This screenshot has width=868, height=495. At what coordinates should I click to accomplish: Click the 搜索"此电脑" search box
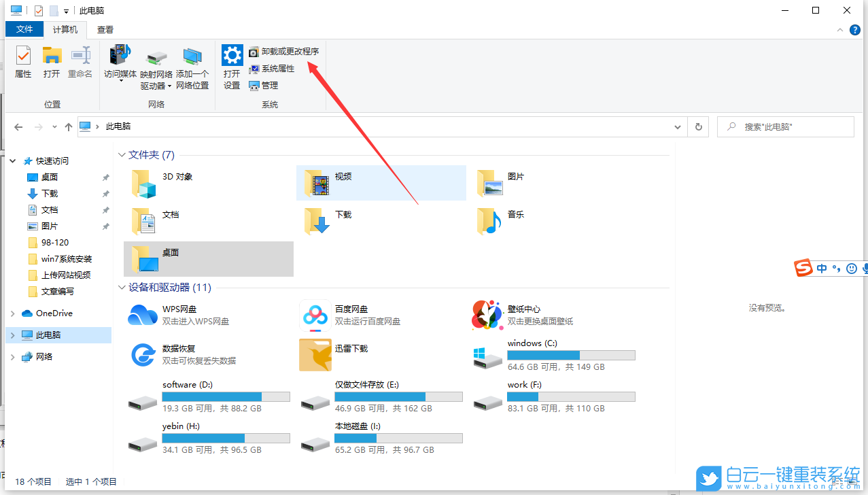[x=785, y=126]
